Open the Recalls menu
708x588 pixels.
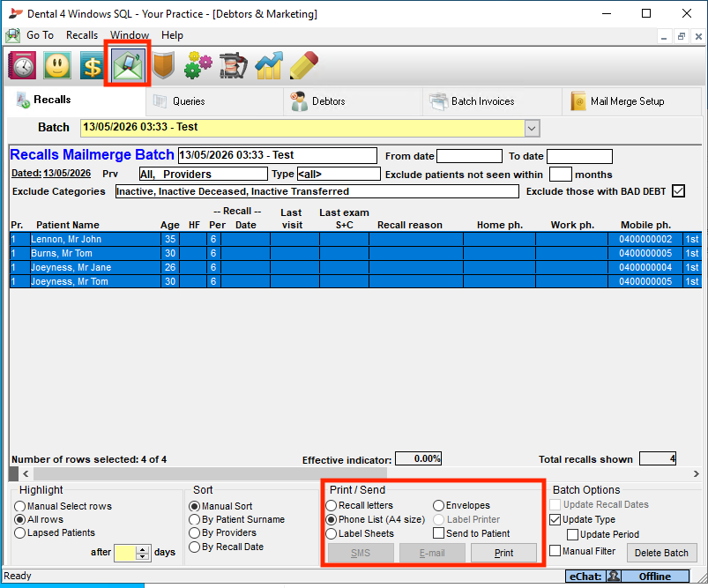click(x=82, y=35)
